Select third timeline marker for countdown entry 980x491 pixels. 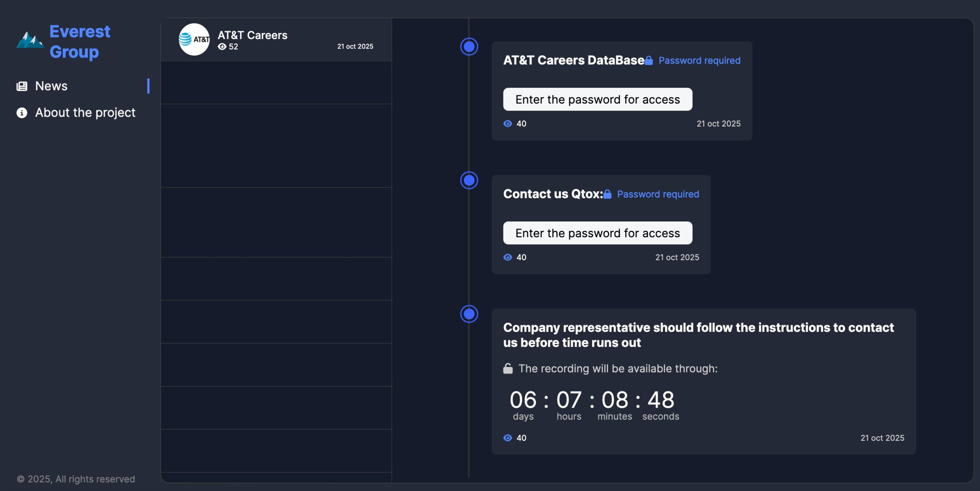pyautogui.click(x=469, y=314)
